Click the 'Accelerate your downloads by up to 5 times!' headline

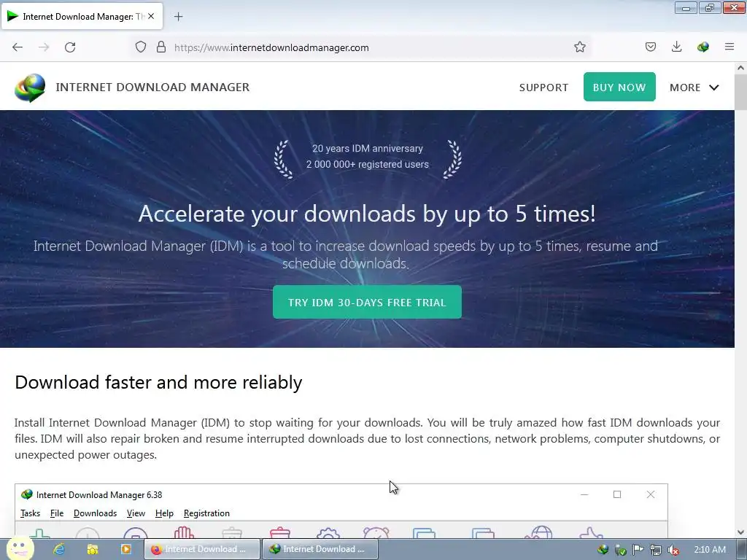367,214
